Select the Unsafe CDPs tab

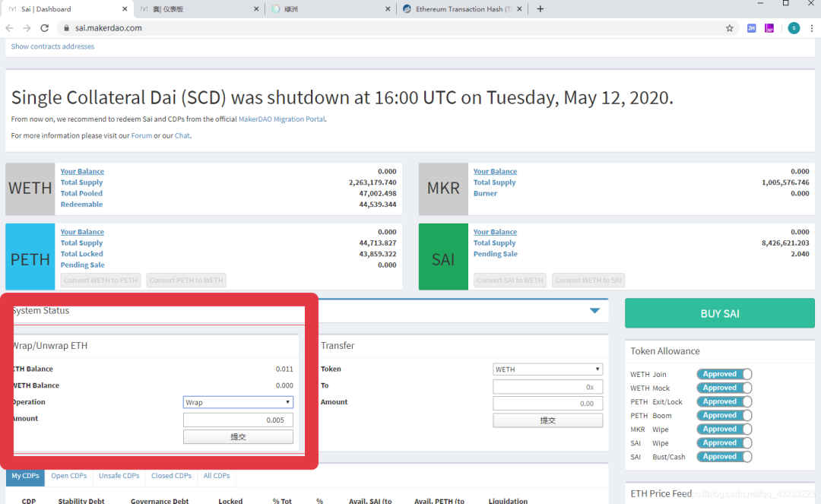coord(119,476)
